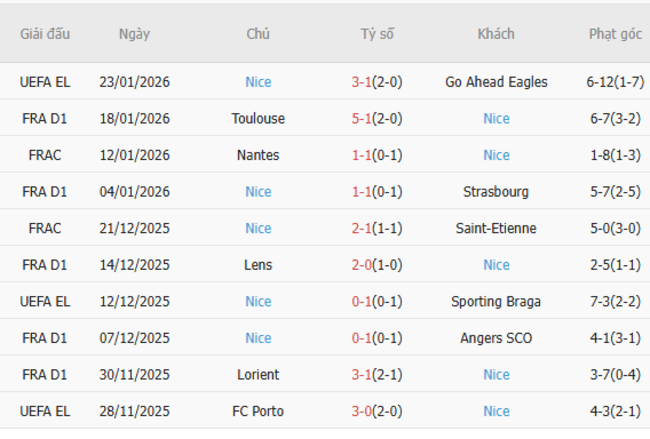Image resolution: width=650 pixels, height=439 pixels.
Task: Select the Giải đấu column header
Action: tap(45, 34)
